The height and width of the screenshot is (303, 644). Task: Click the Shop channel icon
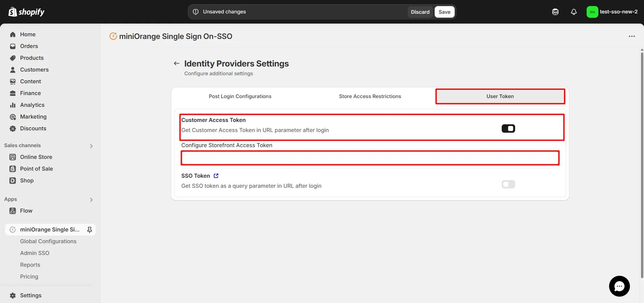point(13,180)
